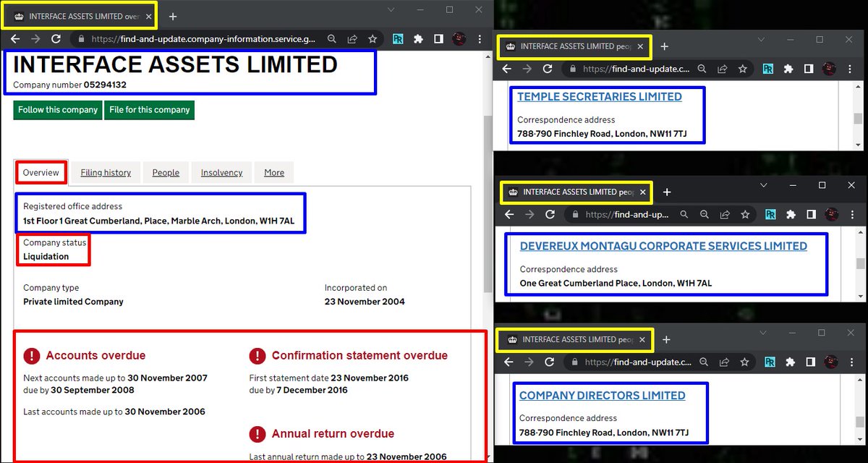Click Annual return overdue heading
This screenshot has width=868, height=463.
click(x=333, y=434)
